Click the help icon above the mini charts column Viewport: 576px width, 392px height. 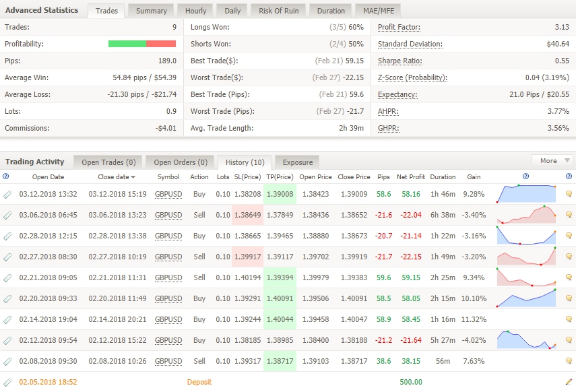pyautogui.click(x=525, y=176)
